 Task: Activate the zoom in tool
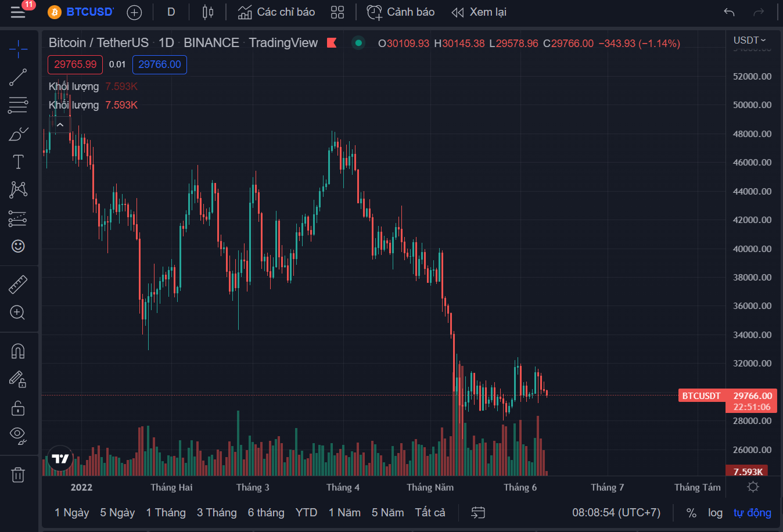[x=18, y=312]
